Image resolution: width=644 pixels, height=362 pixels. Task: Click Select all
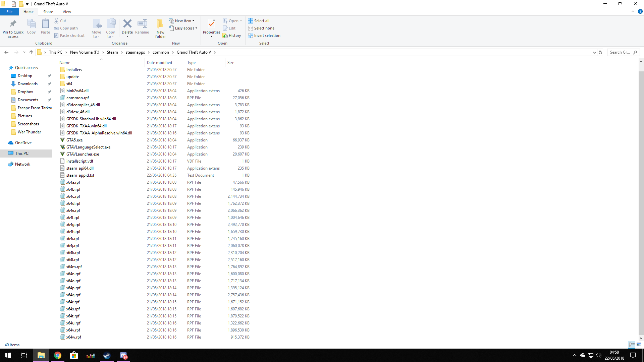(x=259, y=21)
